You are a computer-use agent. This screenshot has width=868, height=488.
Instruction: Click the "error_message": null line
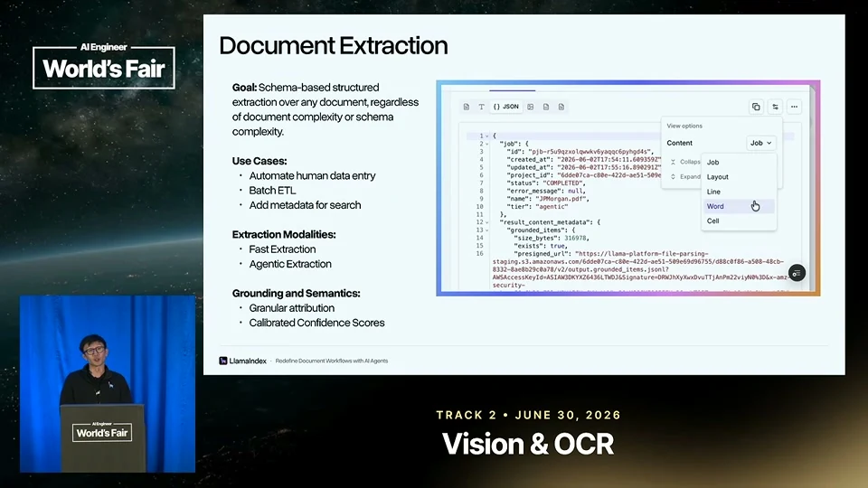545,191
